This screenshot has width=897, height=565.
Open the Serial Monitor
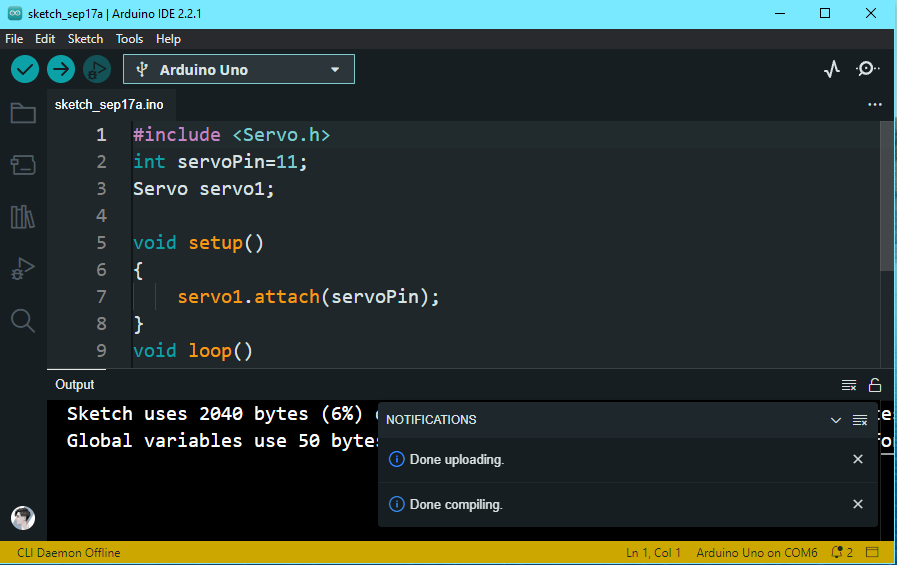[x=868, y=69]
